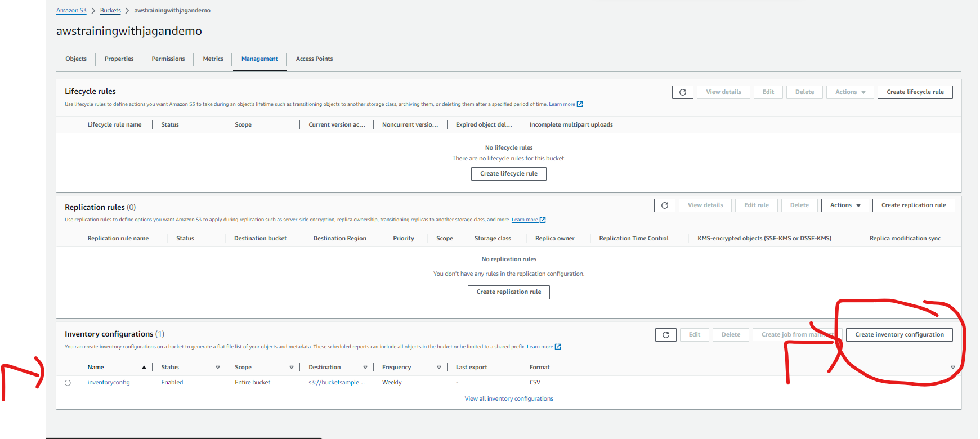
Task: Refresh the Lifecycle rules list
Action: pyautogui.click(x=682, y=92)
